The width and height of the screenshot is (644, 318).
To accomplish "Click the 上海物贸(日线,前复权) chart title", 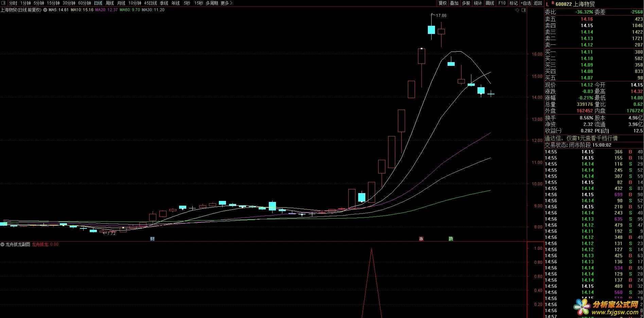I will coord(21,10).
